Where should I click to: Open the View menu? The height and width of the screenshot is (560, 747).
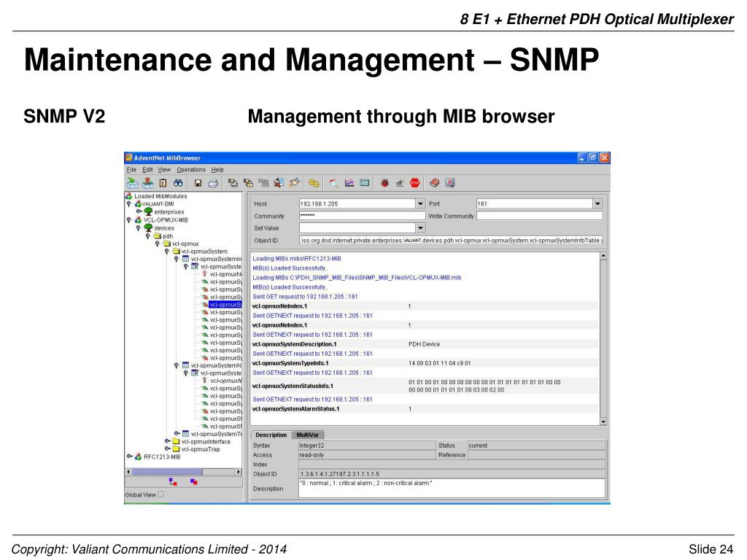(x=164, y=169)
